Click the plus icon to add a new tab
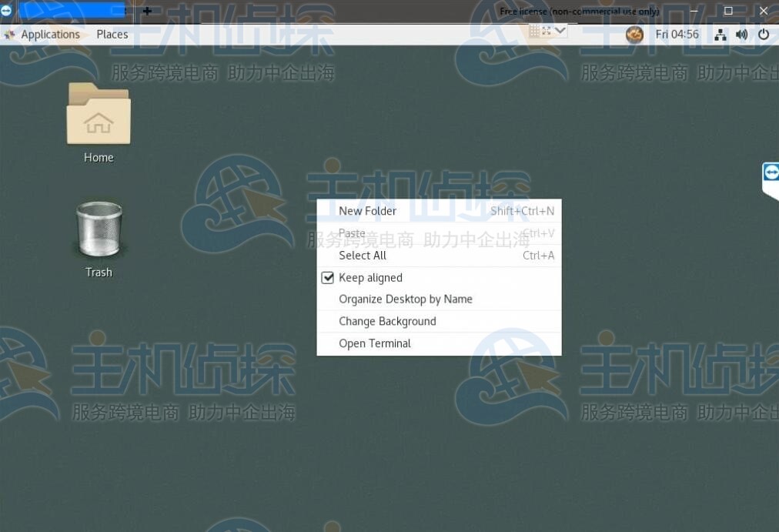This screenshot has width=779, height=532. (145, 10)
